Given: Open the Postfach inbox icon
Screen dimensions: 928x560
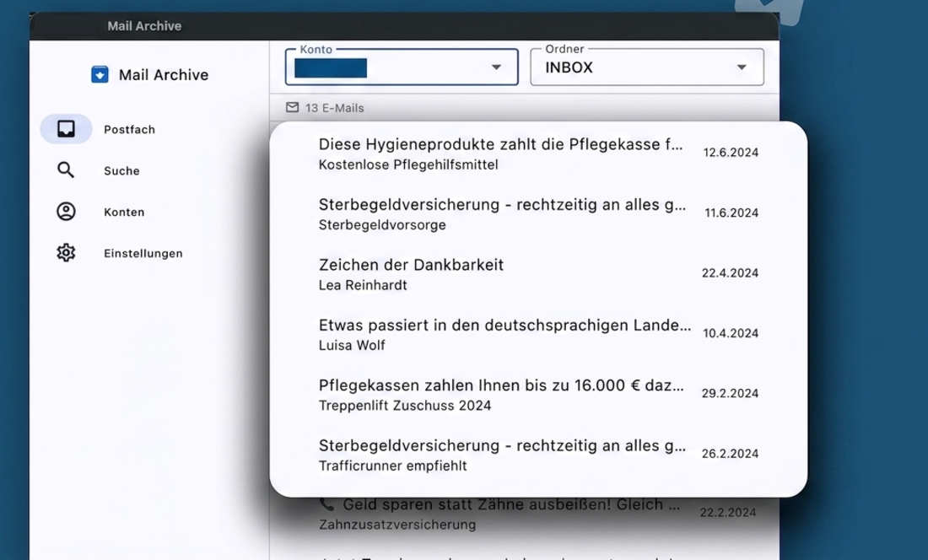Looking at the screenshot, I should [x=66, y=129].
